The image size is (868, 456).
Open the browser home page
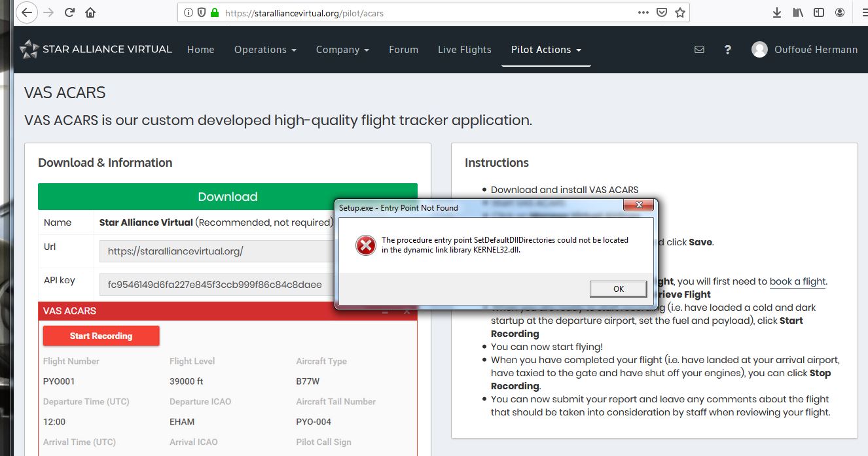point(90,12)
